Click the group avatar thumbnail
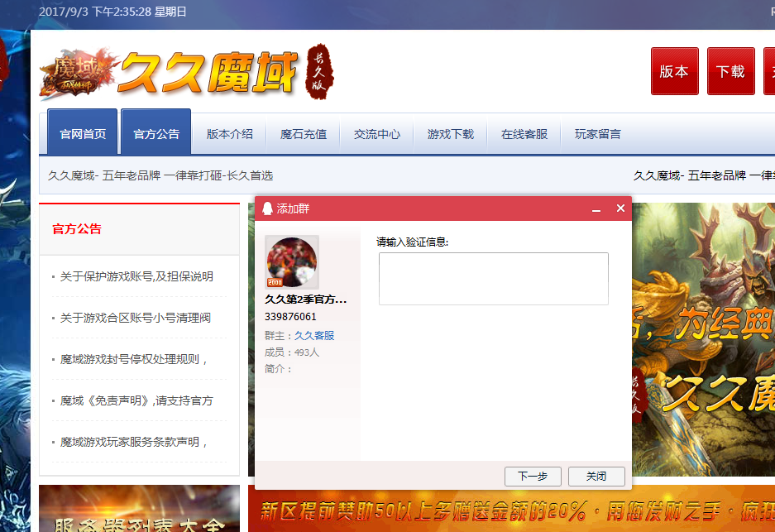Screen dimensions: 775x532 (291, 262)
